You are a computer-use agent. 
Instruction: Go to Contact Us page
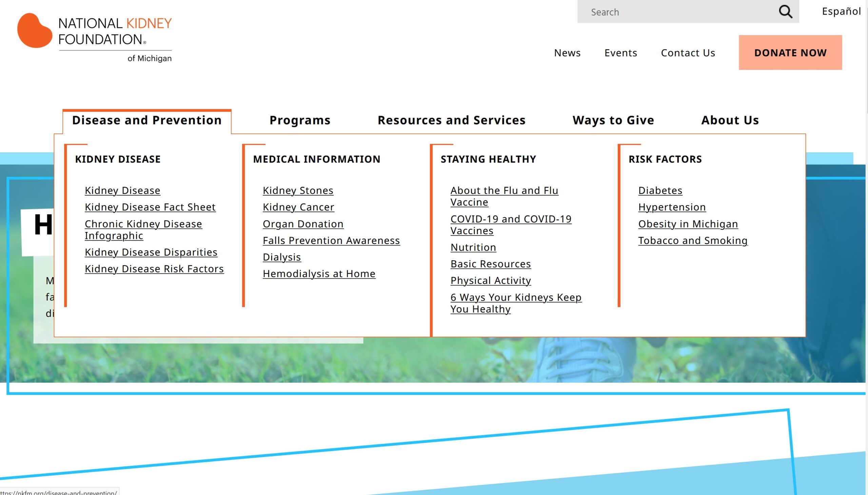tap(688, 53)
